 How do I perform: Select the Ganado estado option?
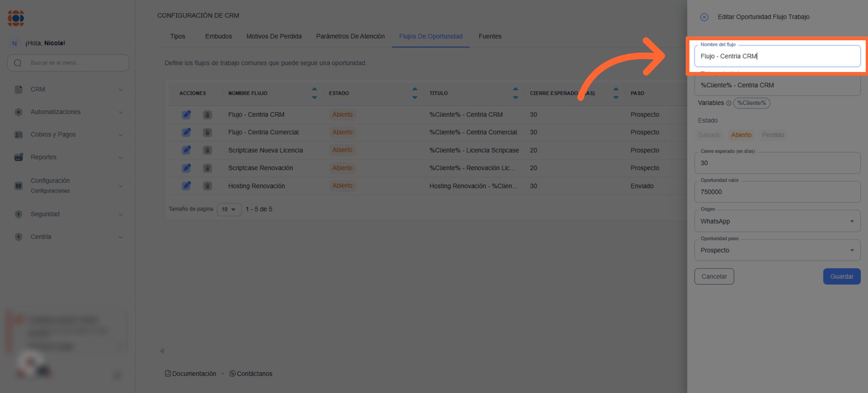pyautogui.click(x=709, y=135)
